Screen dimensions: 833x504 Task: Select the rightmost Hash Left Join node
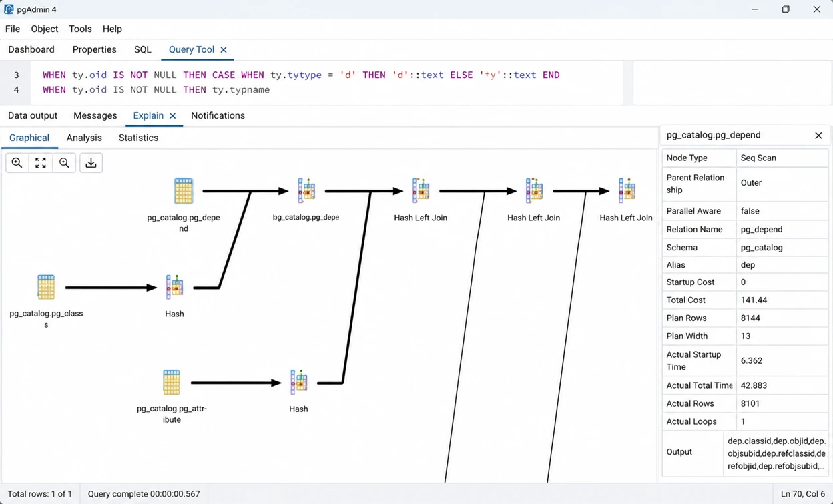(626, 191)
